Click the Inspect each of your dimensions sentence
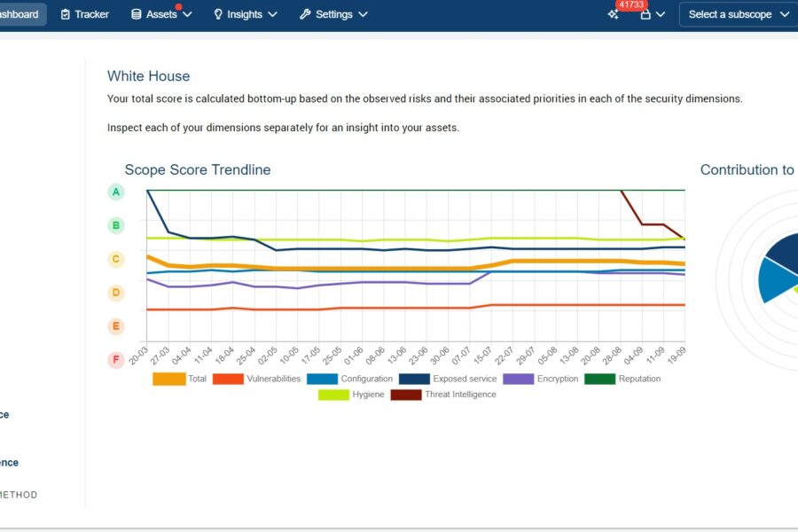Screen dimensions: 798x532 pos(283,128)
